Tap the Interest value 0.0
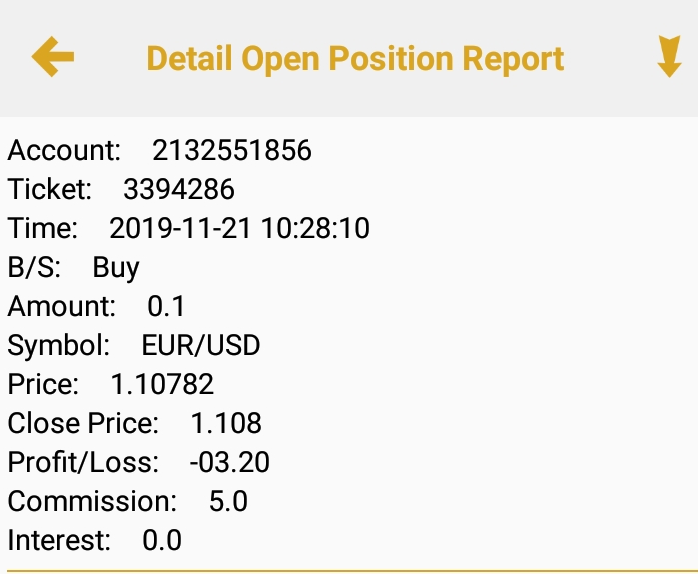 pyautogui.click(x=162, y=541)
